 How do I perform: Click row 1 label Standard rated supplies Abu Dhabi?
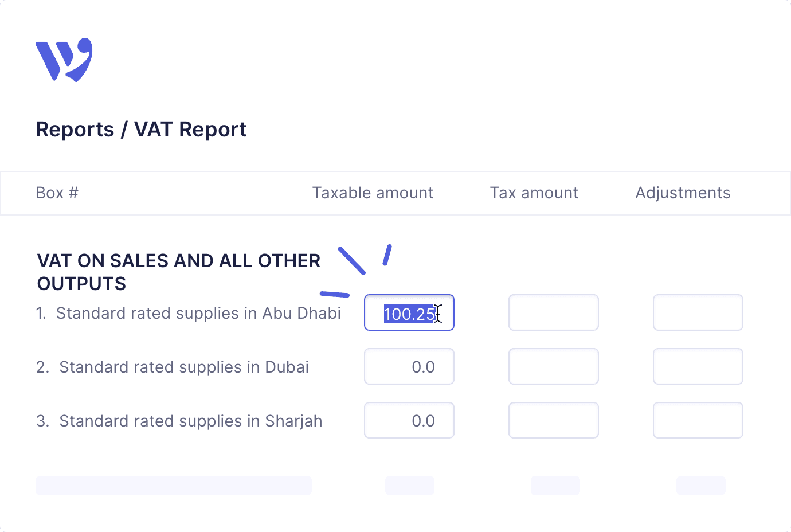coord(189,313)
